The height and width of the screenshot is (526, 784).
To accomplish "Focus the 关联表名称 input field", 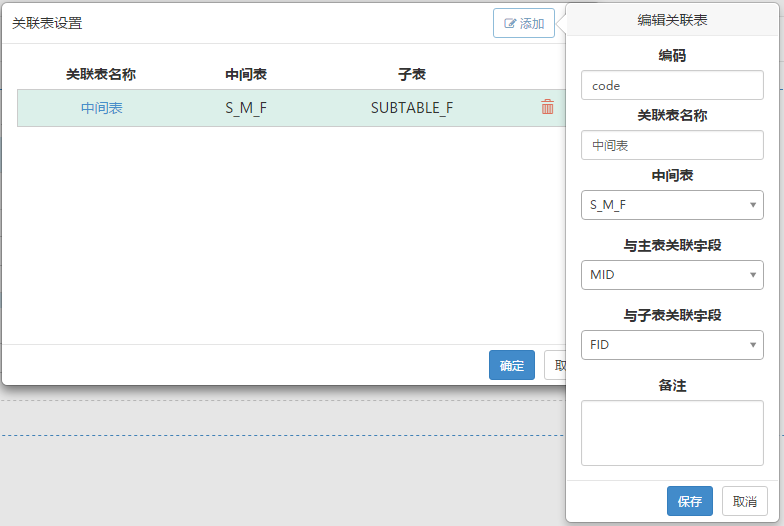I will coord(672,146).
